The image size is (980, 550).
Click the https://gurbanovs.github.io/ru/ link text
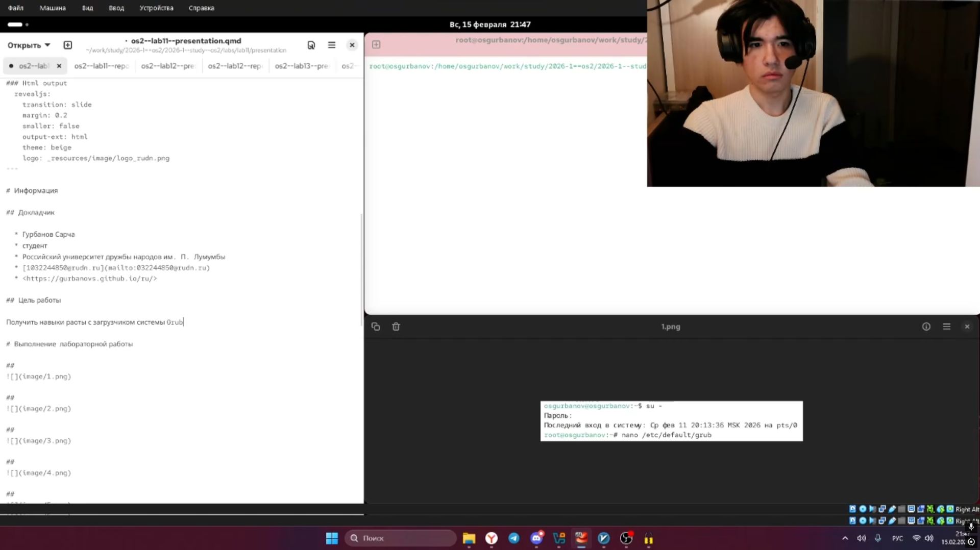coord(90,279)
